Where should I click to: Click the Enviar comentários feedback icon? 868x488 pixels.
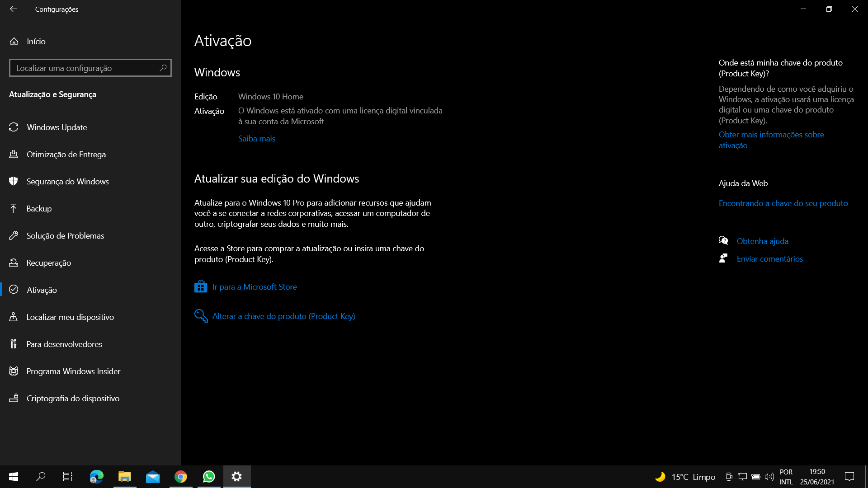(x=723, y=258)
